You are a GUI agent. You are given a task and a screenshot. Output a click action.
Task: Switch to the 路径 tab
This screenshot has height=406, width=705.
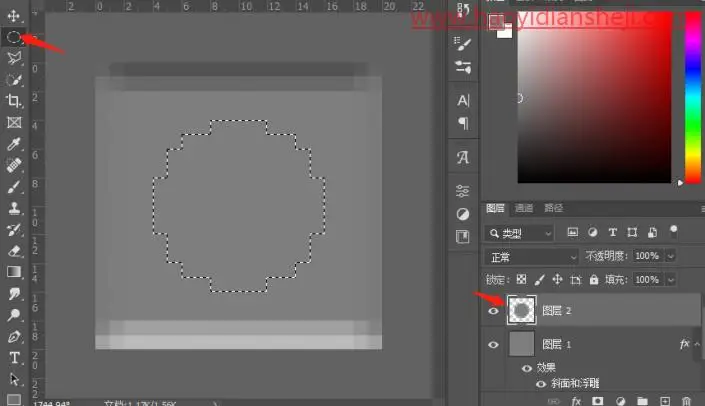pos(553,208)
